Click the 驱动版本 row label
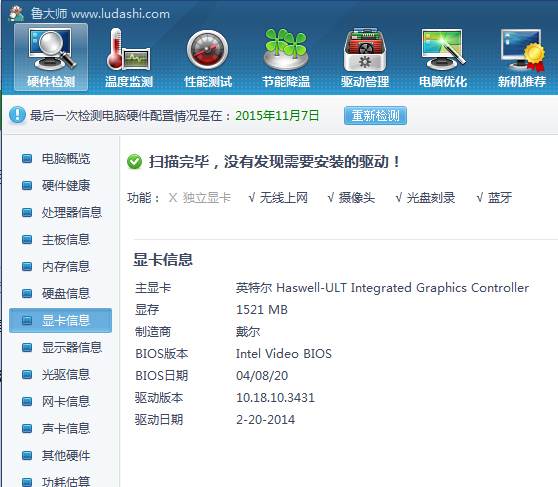This screenshot has width=558, height=487. tap(159, 398)
